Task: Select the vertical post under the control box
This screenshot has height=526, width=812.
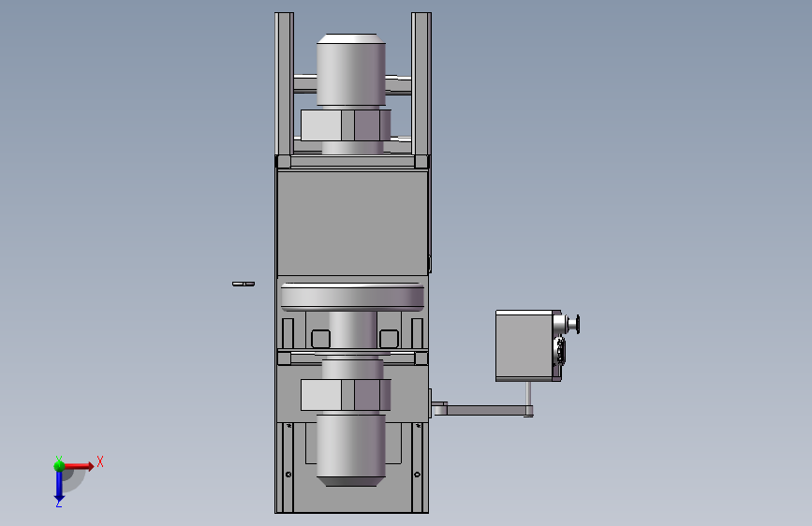Action: point(528,395)
